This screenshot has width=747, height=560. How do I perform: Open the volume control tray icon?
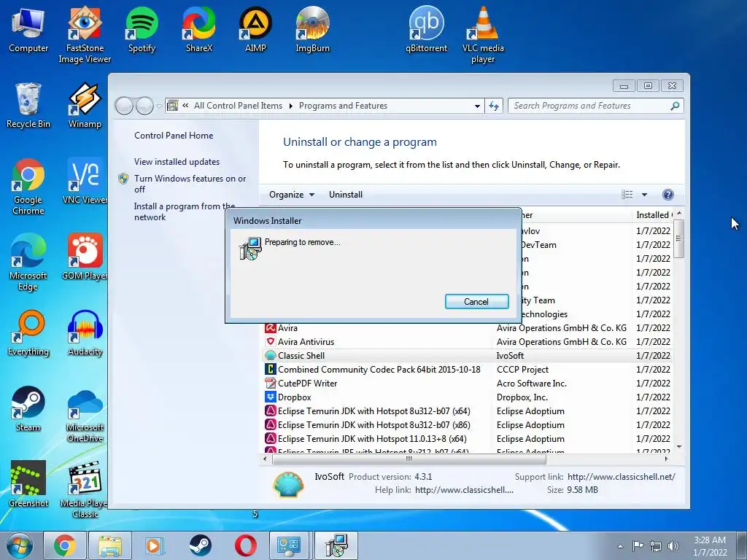point(673,546)
